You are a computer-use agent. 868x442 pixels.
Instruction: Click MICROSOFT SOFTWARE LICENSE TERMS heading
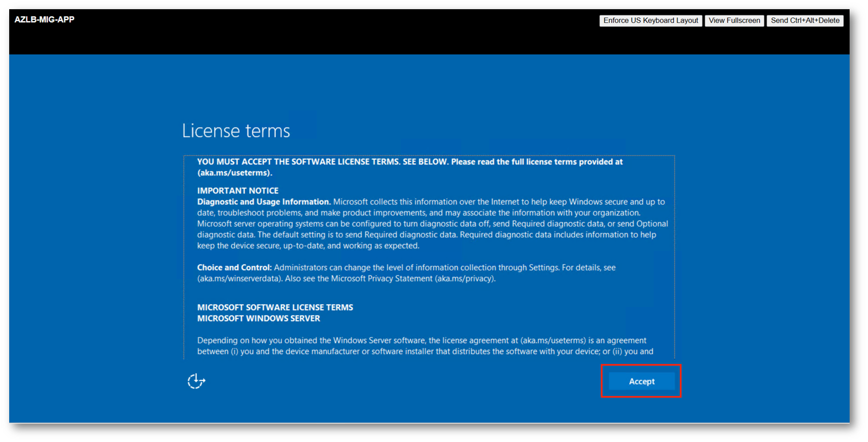pyautogui.click(x=275, y=308)
